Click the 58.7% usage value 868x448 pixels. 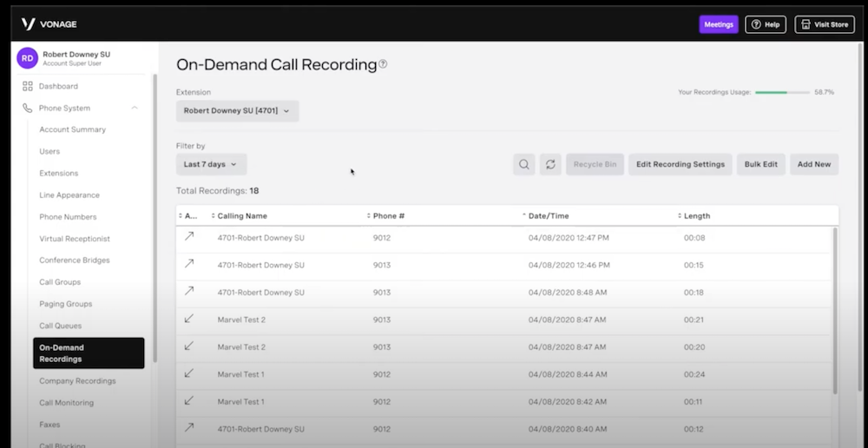click(x=825, y=93)
